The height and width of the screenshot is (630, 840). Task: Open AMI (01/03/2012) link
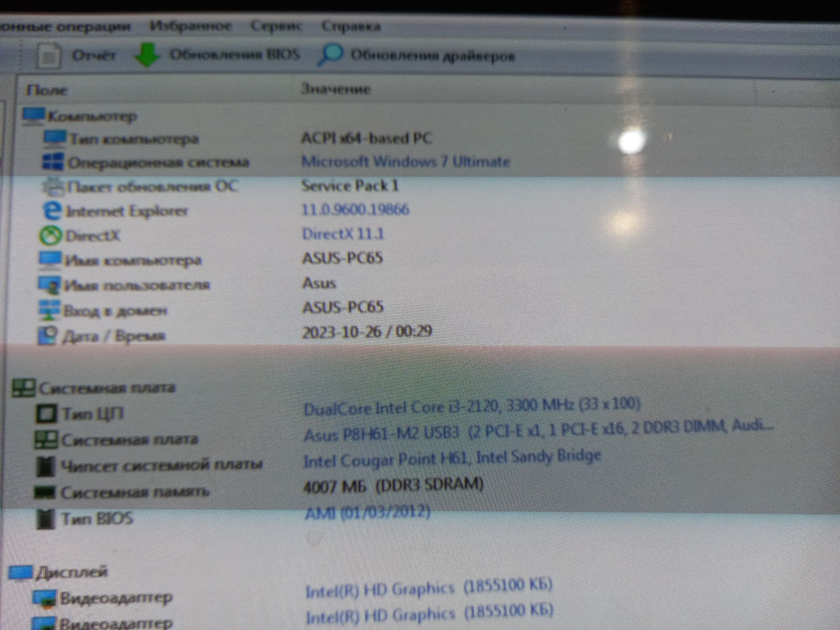pyautogui.click(x=367, y=512)
